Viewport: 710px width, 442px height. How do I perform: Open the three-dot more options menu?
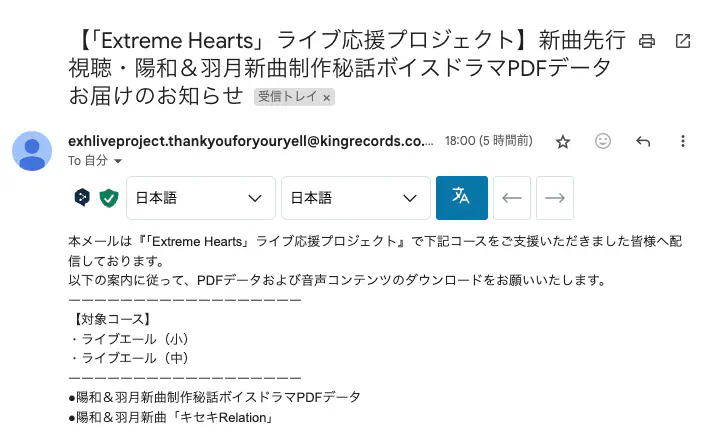pos(683,141)
